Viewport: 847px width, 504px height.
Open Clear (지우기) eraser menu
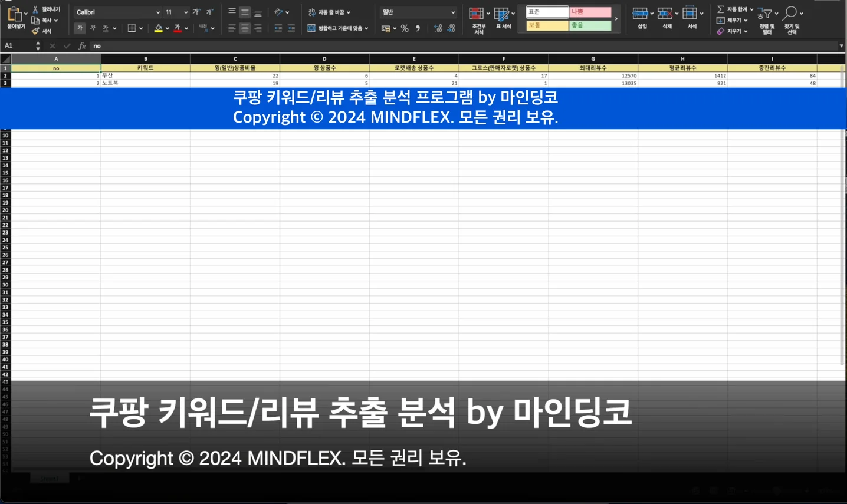(732, 31)
